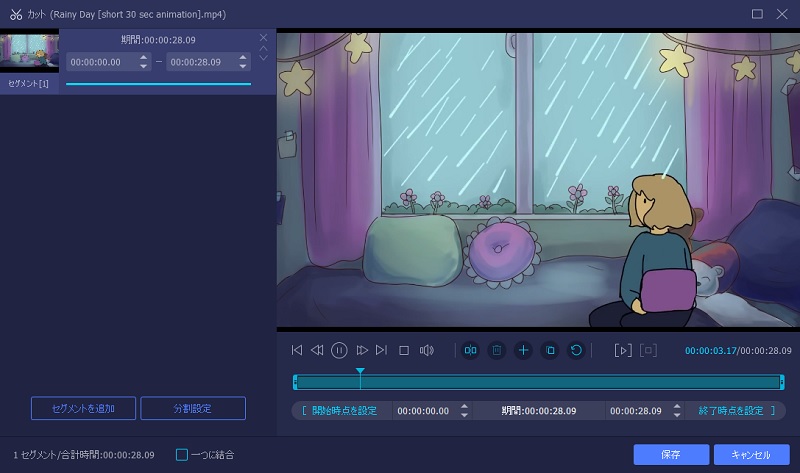Stop the video playback

pyautogui.click(x=404, y=351)
